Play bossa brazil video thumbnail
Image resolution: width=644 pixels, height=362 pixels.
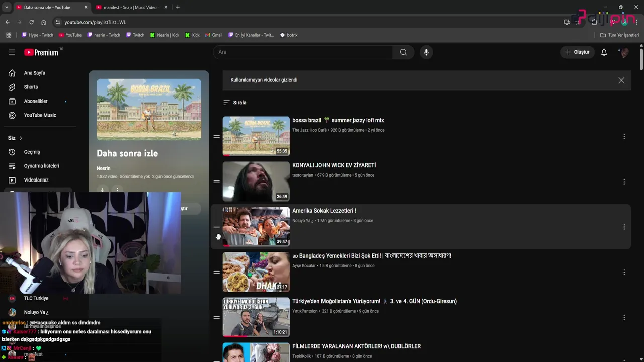[x=256, y=136]
